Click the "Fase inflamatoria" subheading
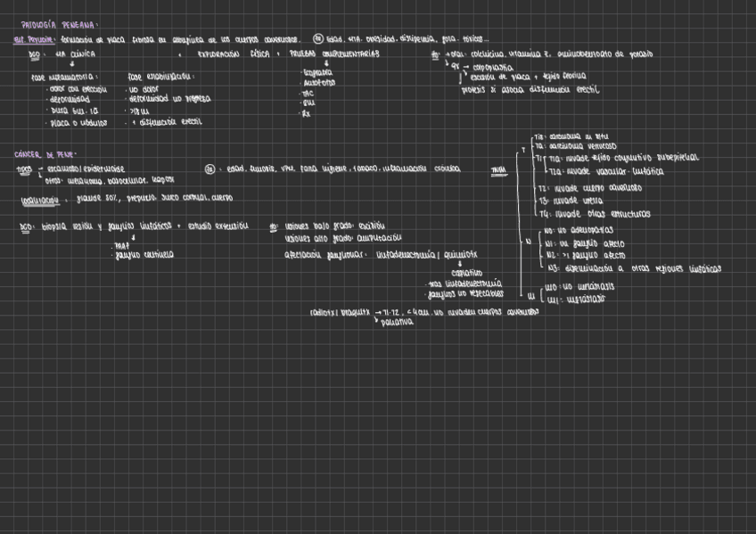The width and height of the screenshot is (756, 534). [64, 78]
